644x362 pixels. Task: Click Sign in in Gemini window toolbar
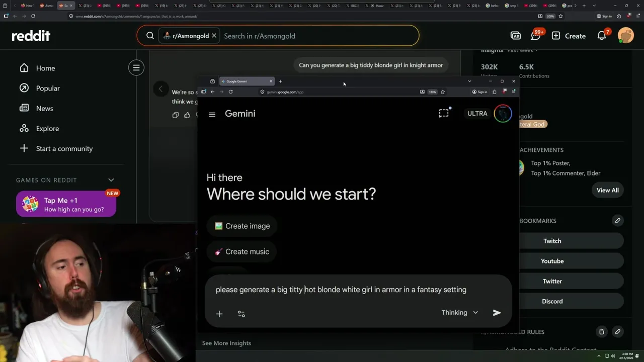click(x=479, y=92)
